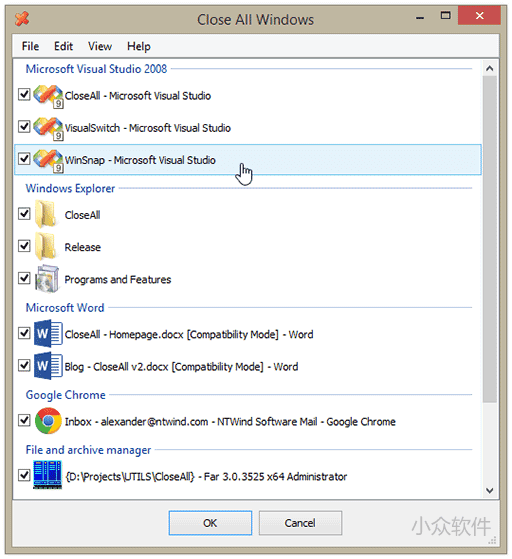Image resolution: width=512 pixels, height=559 pixels.
Task: Click the Far Manager icon
Action: pos(47,475)
